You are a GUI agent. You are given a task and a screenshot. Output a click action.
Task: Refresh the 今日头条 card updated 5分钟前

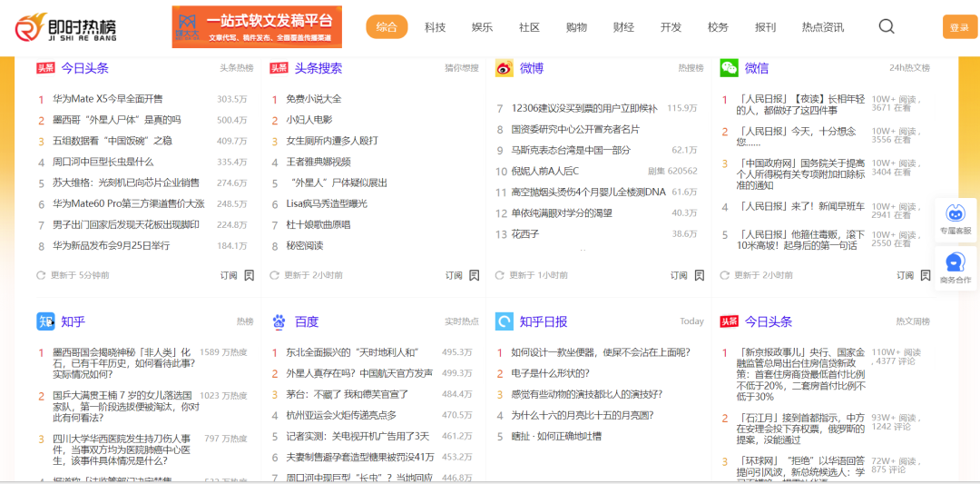(41, 275)
